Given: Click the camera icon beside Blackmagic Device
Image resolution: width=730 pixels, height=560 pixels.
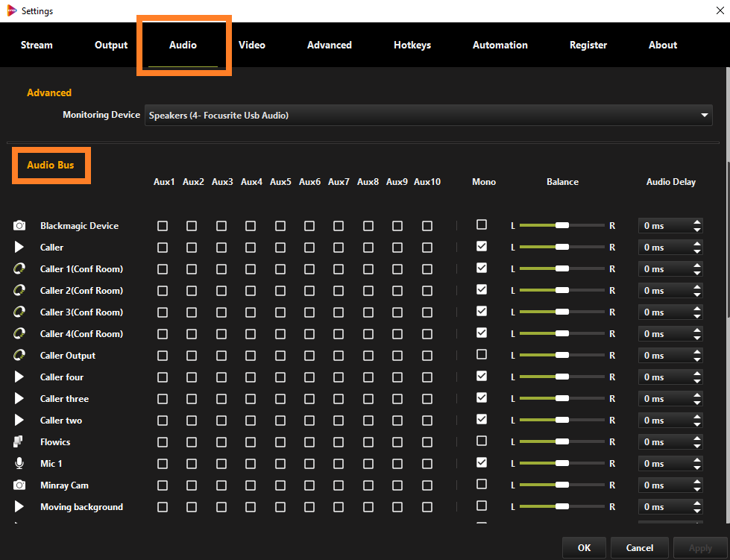Looking at the screenshot, I should [19, 226].
